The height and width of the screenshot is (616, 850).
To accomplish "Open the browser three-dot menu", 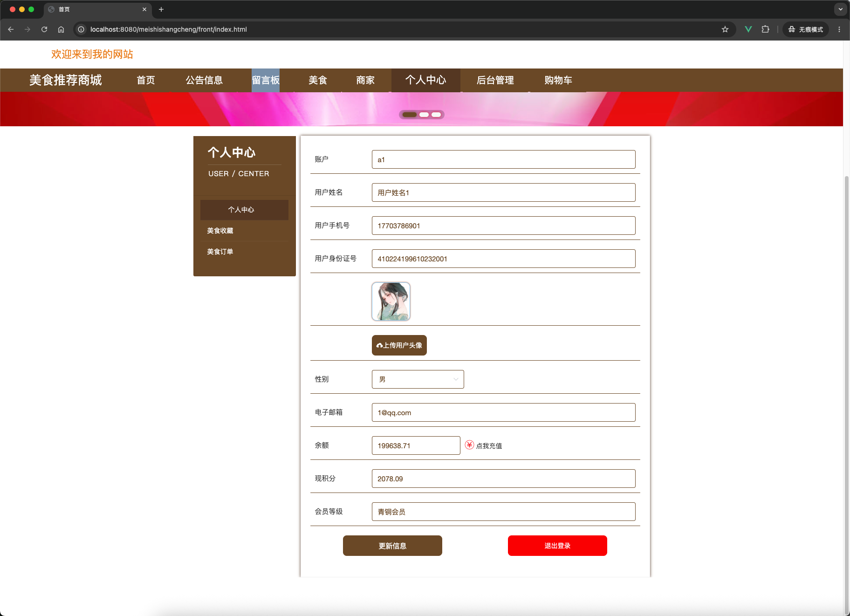I will [x=839, y=29].
